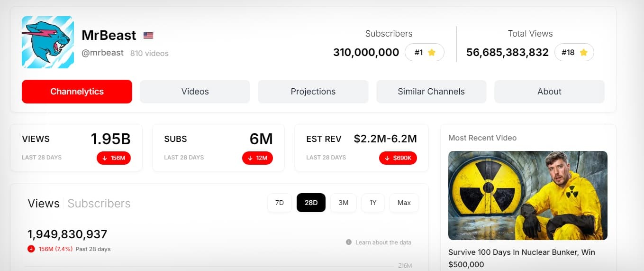This screenshot has height=271, width=644.
Task: Click the red 156M views change badge
Action: tap(114, 158)
